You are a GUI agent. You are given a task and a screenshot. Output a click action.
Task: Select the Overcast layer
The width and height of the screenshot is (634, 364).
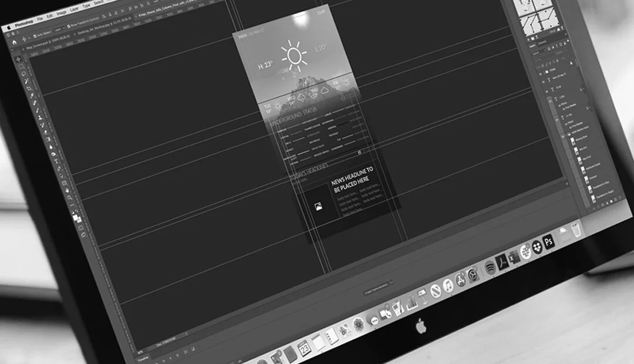(593, 177)
